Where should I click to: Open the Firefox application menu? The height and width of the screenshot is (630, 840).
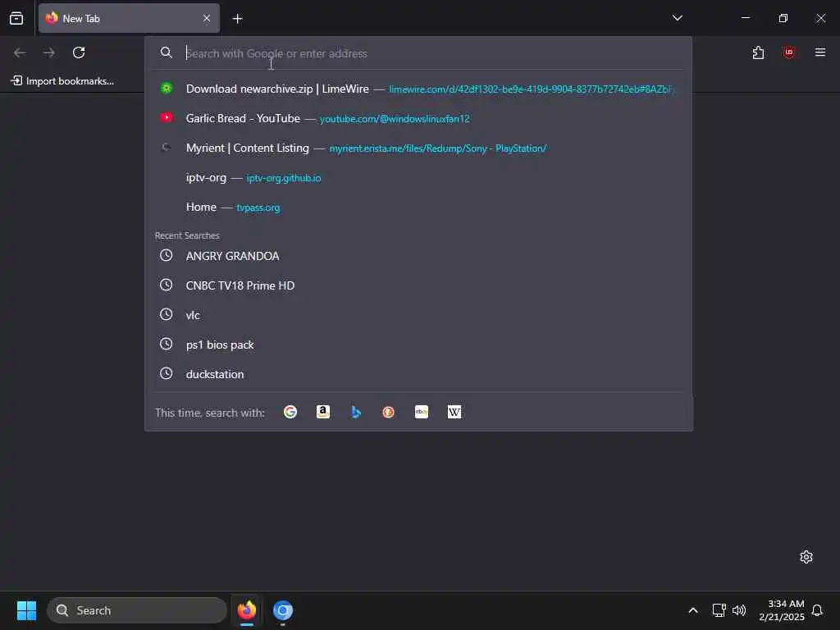[x=819, y=52]
